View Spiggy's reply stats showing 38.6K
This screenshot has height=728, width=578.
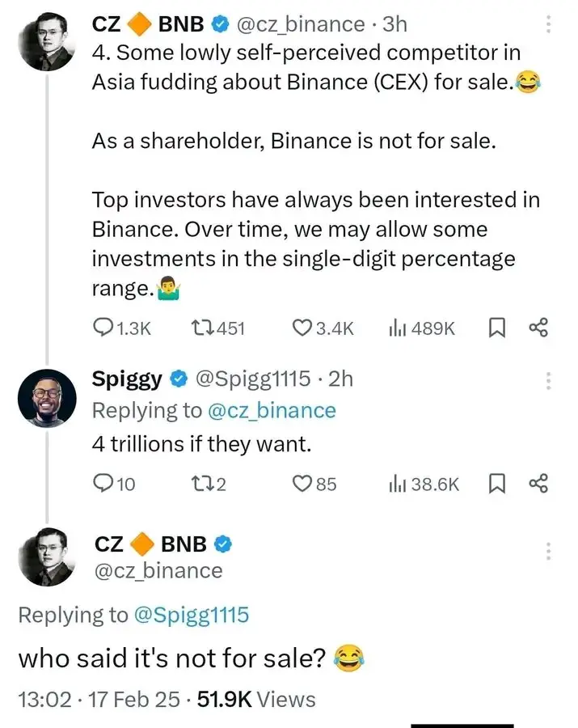pos(398,484)
